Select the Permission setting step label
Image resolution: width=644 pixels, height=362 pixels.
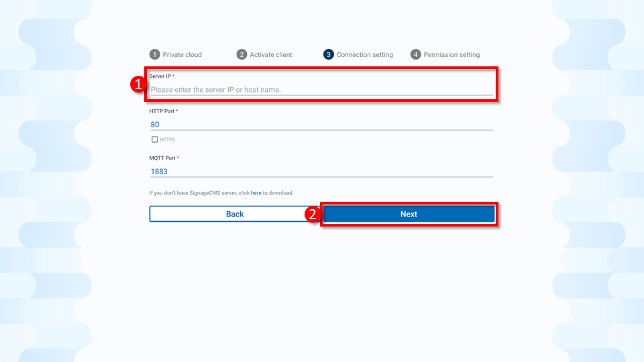tap(451, 54)
